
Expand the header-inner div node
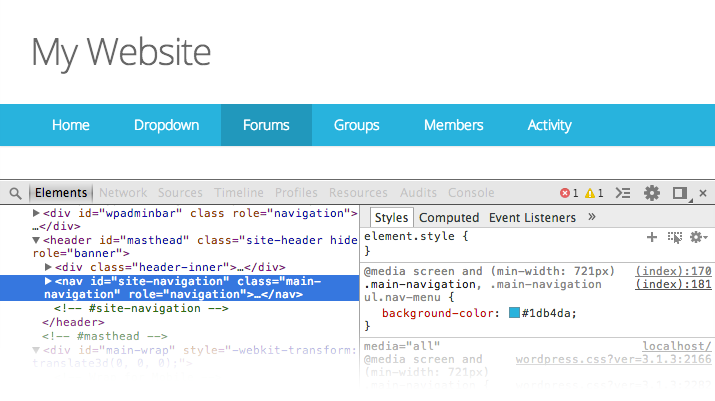(x=48, y=267)
